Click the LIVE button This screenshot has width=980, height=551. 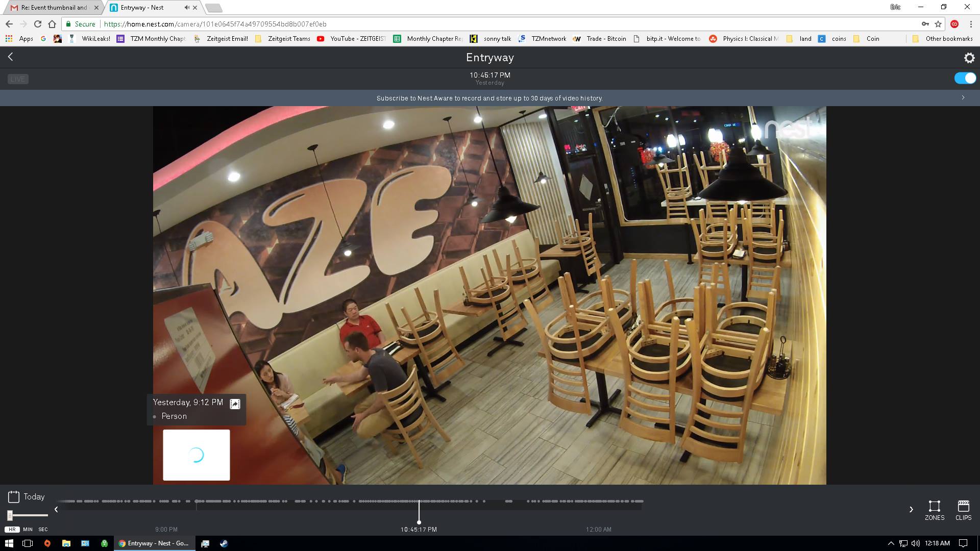click(x=18, y=79)
